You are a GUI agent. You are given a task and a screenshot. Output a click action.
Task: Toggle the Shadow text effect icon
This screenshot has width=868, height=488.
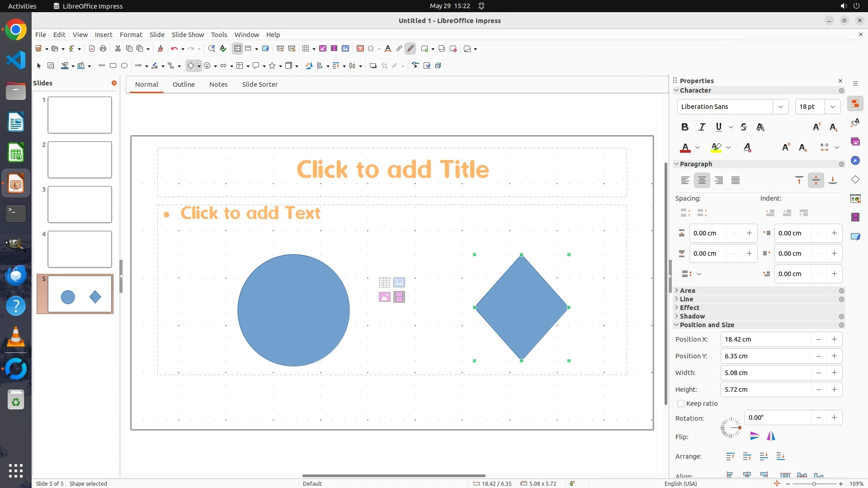760,127
